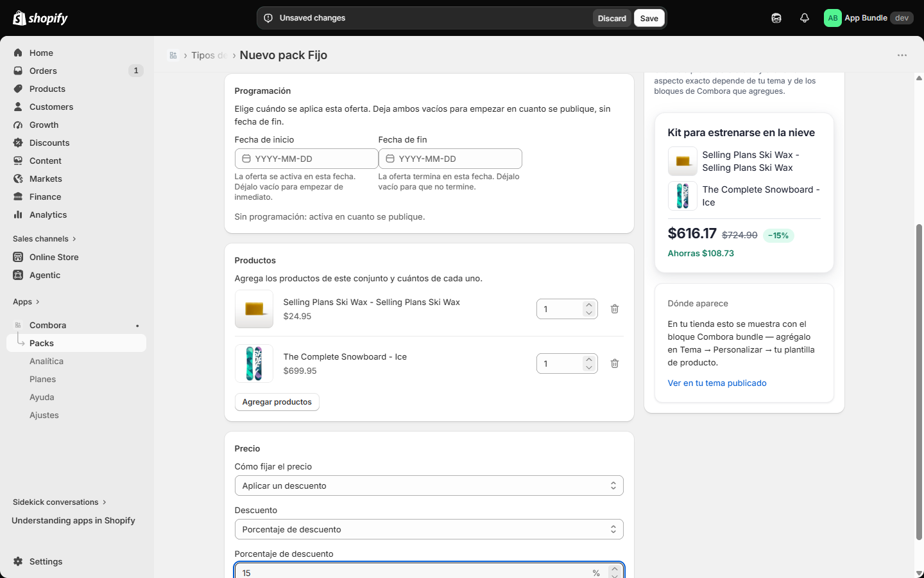The image size is (924, 578).
Task: Click the Finance bank icon
Action: pos(18,197)
